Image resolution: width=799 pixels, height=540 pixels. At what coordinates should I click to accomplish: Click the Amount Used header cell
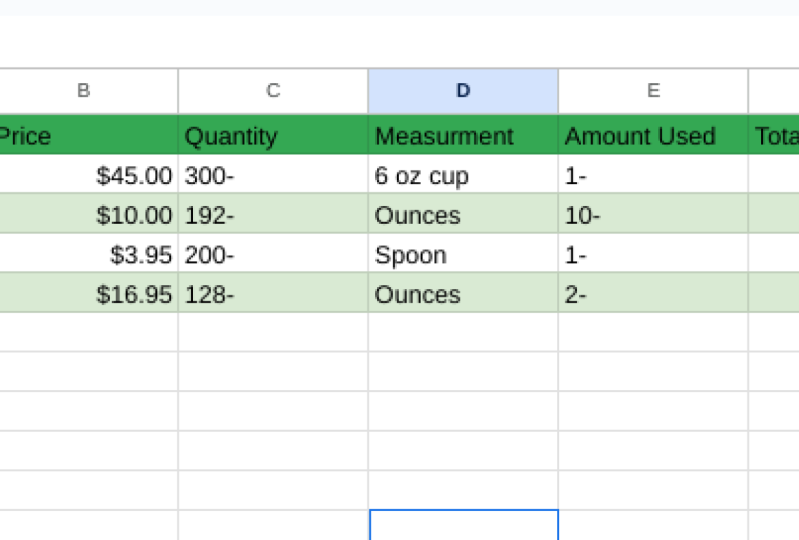point(653,136)
